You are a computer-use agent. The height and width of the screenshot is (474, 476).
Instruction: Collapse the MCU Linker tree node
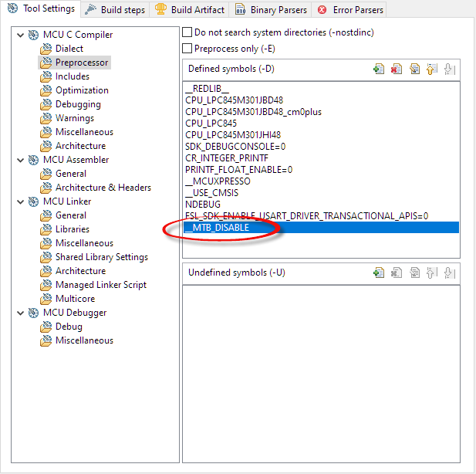(x=18, y=201)
